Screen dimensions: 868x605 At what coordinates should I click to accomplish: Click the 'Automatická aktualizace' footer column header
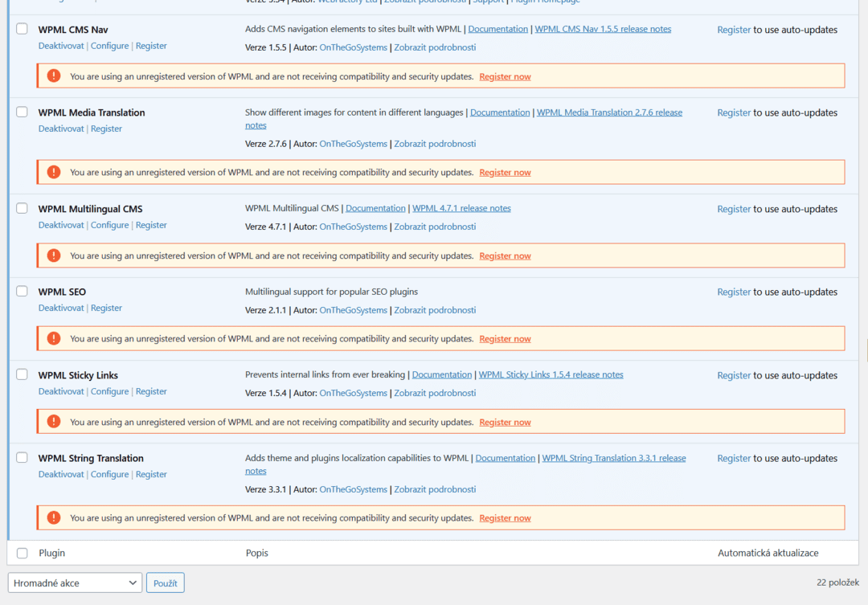point(768,553)
